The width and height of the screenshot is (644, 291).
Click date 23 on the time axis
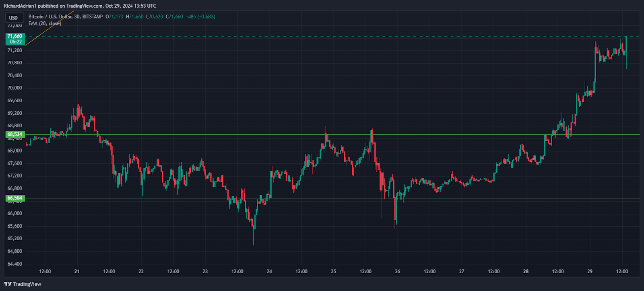coord(205,271)
